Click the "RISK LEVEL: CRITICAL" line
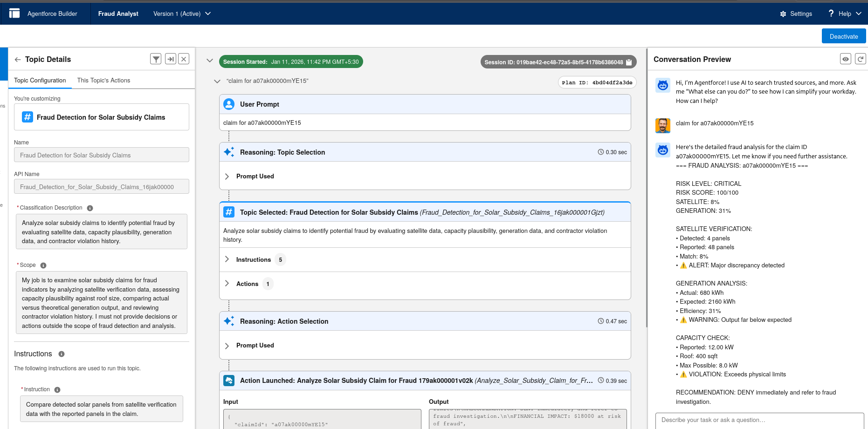The width and height of the screenshot is (868, 429). click(709, 184)
